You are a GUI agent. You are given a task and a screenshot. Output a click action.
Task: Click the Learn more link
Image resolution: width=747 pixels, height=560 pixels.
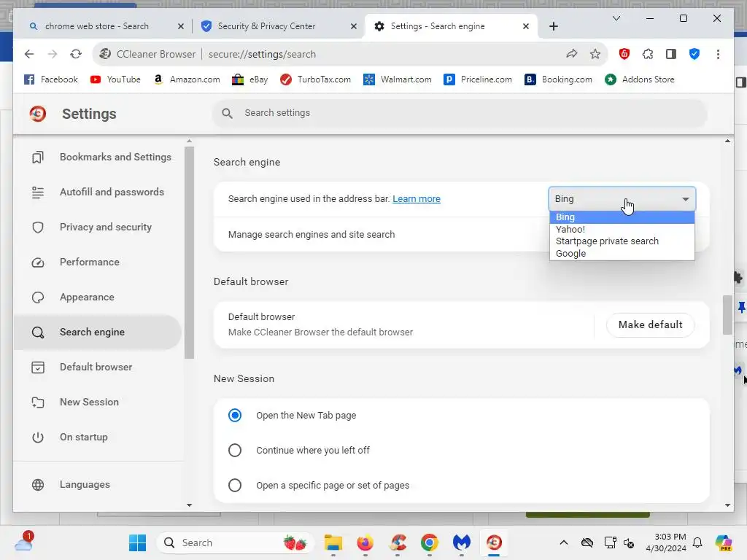click(417, 198)
